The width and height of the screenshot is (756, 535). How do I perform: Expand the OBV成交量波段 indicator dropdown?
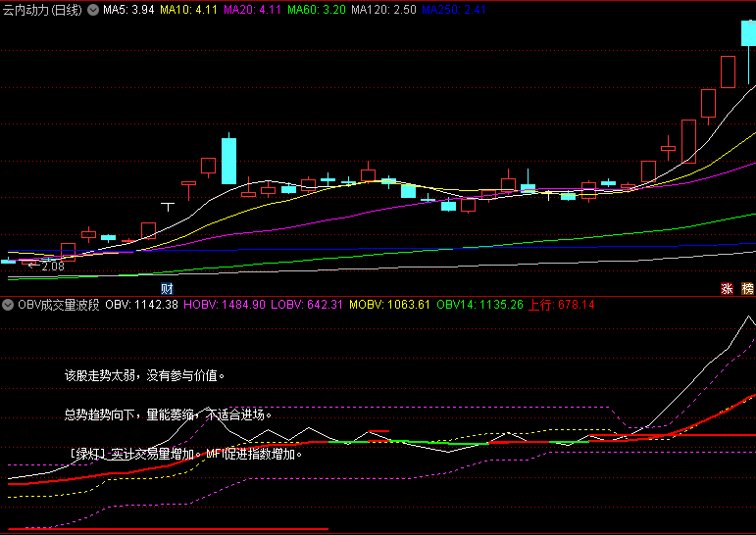[8, 305]
